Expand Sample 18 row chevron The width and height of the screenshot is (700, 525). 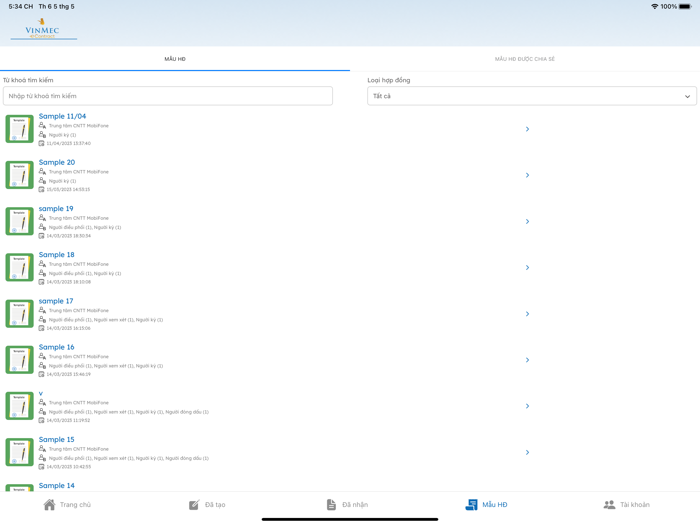point(527,267)
